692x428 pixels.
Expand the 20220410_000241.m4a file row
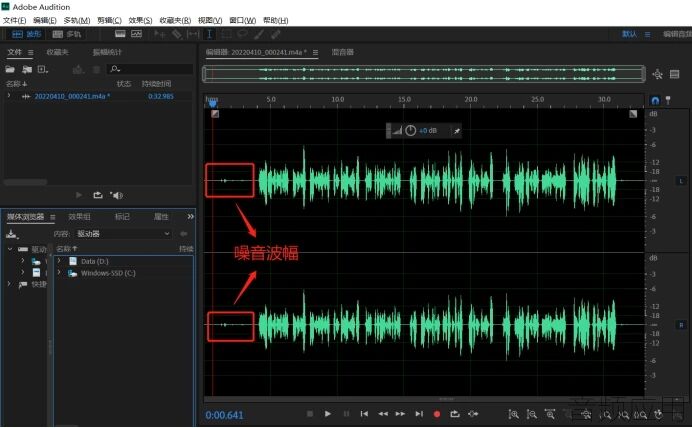coord(9,96)
